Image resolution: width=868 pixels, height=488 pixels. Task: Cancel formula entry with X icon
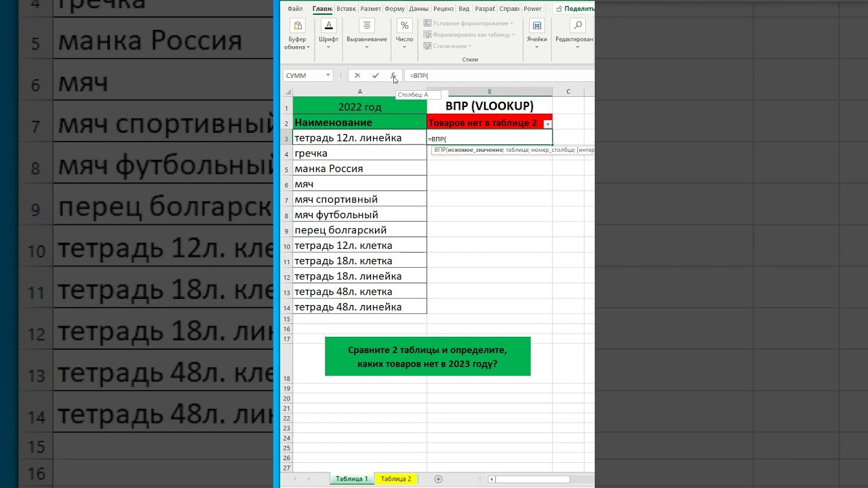[357, 75]
